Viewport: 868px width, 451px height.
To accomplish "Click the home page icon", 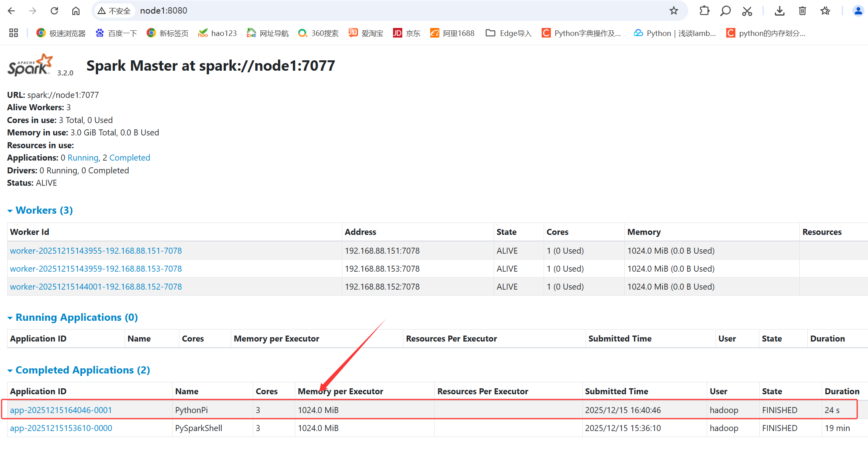I will (76, 11).
